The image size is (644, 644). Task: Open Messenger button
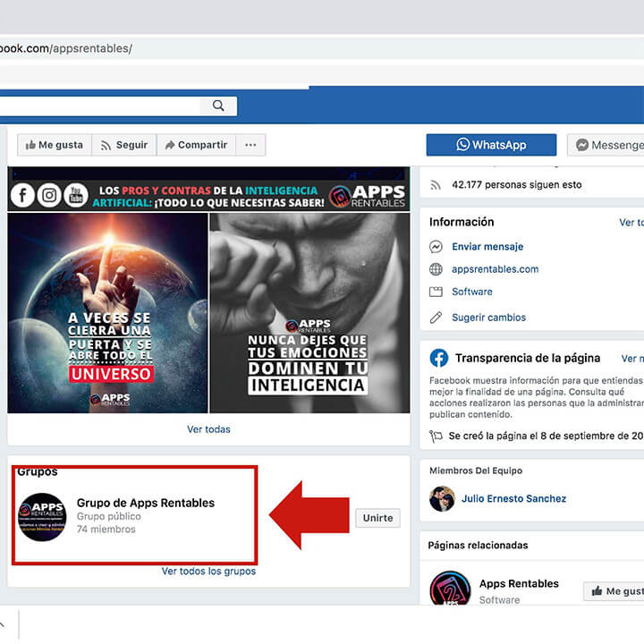(x=608, y=145)
